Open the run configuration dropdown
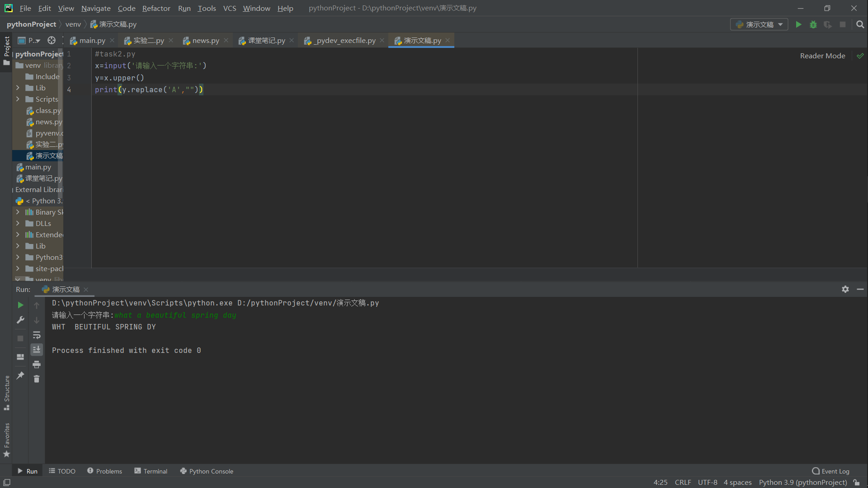The image size is (868, 488). point(759,24)
